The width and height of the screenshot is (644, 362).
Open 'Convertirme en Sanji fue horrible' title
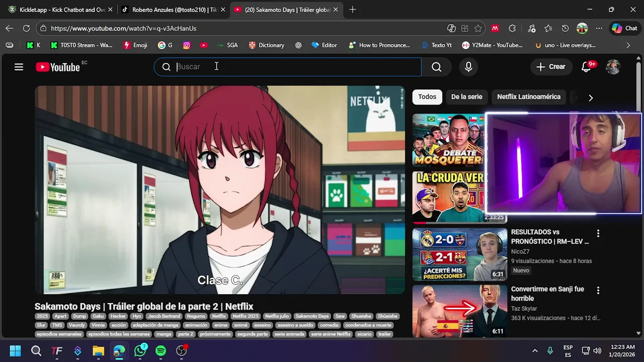click(547, 294)
